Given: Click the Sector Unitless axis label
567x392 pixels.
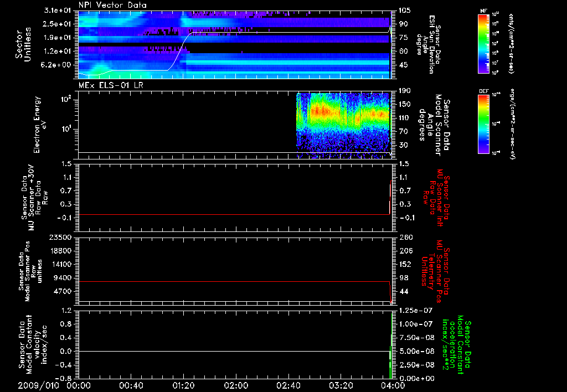Looking at the screenshot, I should (x=23, y=43).
